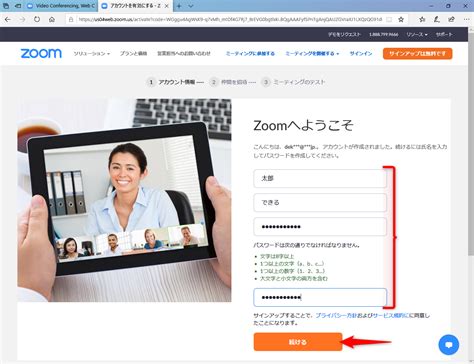Click text パスワードは次の通りでなければなりません

coord(307,245)
